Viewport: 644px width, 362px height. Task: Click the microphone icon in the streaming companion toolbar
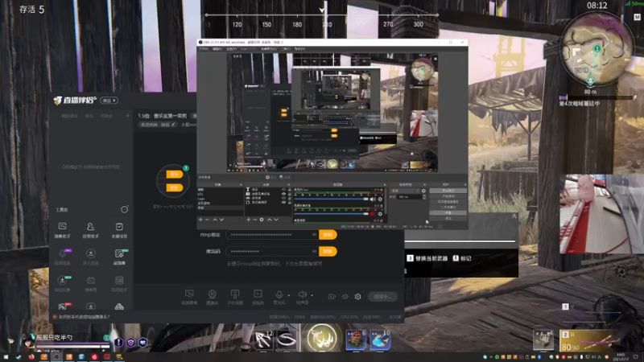pyautogui.click(x=279, y=294)
